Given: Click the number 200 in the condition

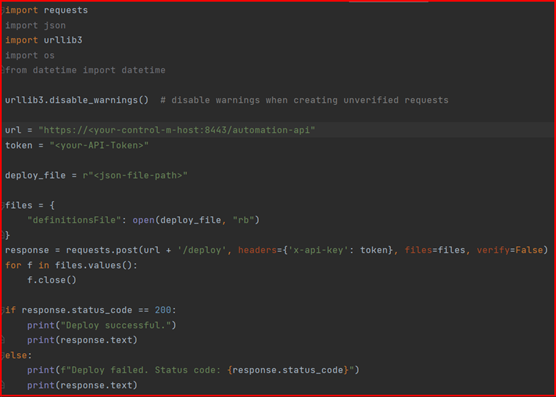Looking at the screenshot, I should (x=163, y=310).
